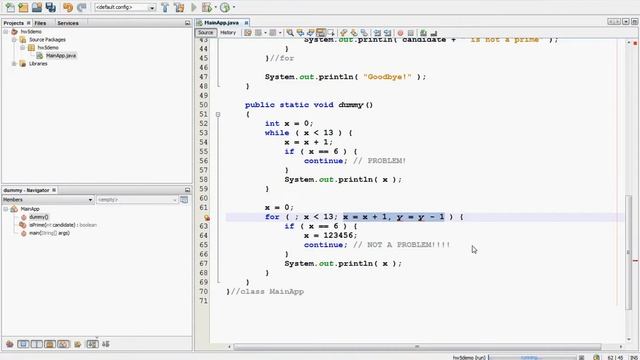The height and width of the screenshot is (360, 640).
Task: Click the warning glyph at line 62
Action: pos(207,218)
